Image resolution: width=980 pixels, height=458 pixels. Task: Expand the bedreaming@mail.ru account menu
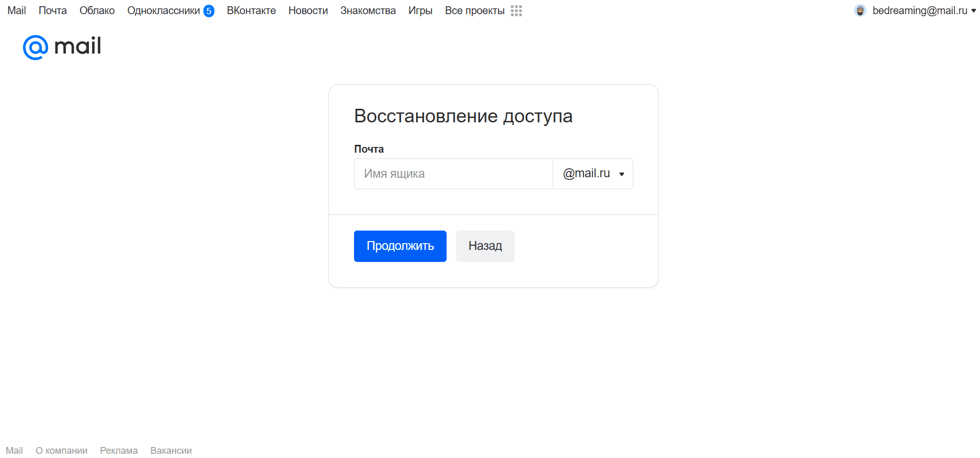click(924, 10)
